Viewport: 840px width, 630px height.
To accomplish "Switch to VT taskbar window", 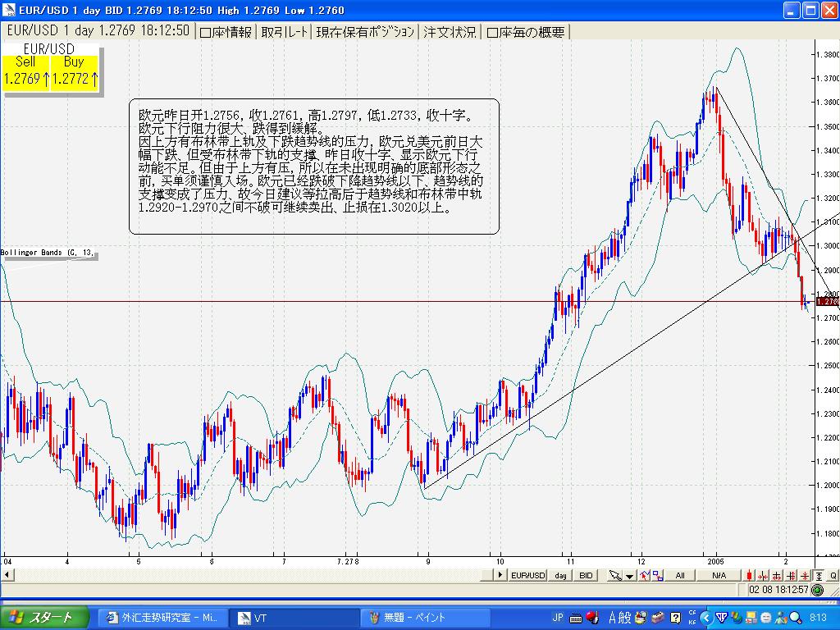I will pyautogui.click(x=294, y=618).
